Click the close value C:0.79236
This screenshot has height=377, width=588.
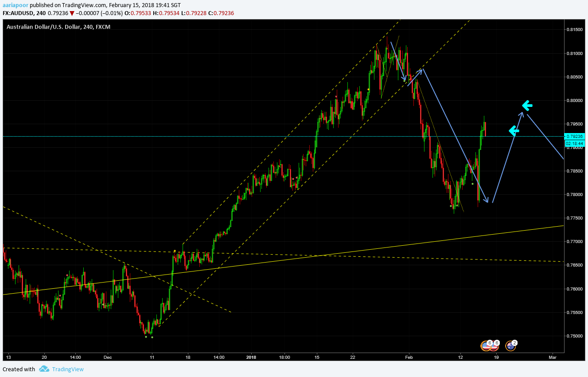pos(221,13)
